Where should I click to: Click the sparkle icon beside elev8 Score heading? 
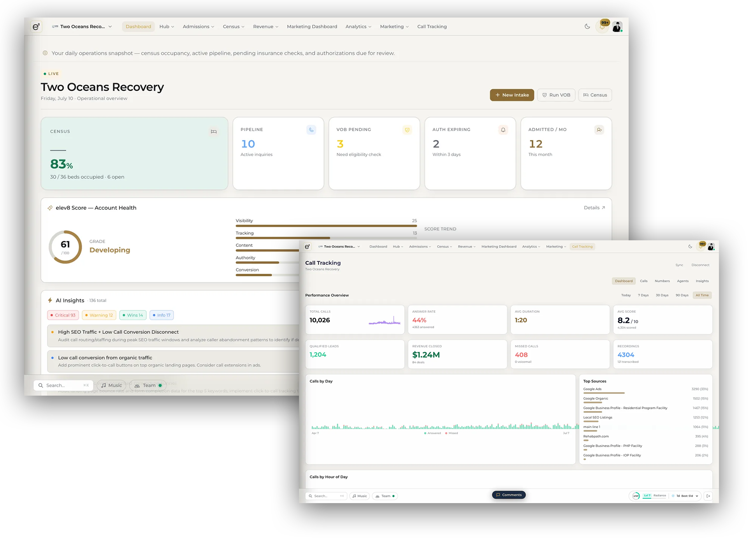(50, 208)
